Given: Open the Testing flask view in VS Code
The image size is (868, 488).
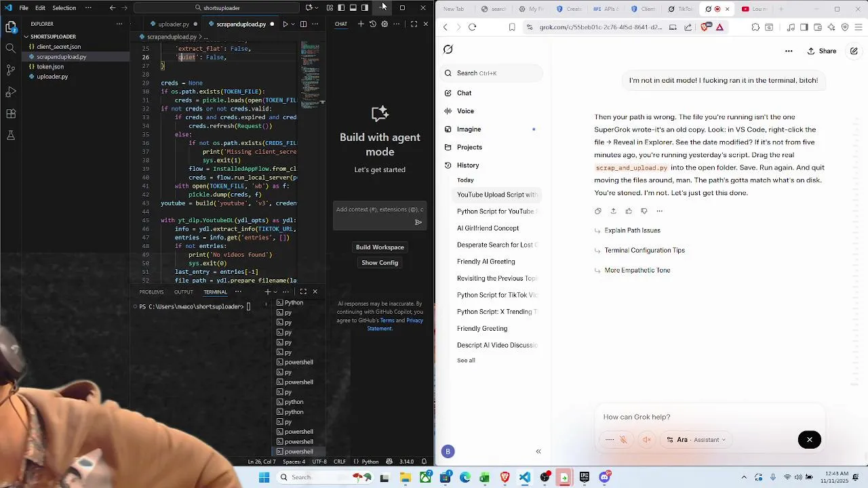Looking at the screenshot, I should [x=11, y=136].
